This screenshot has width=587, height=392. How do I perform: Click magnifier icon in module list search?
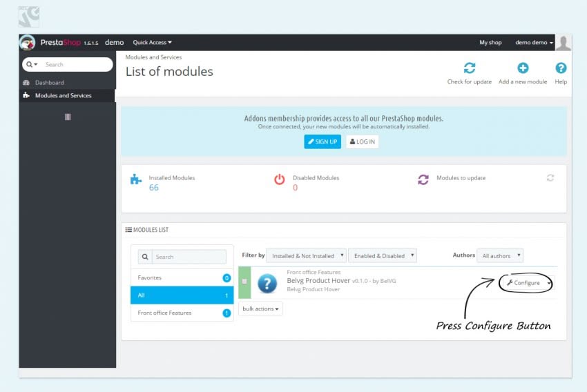click(x=145, y=257)
